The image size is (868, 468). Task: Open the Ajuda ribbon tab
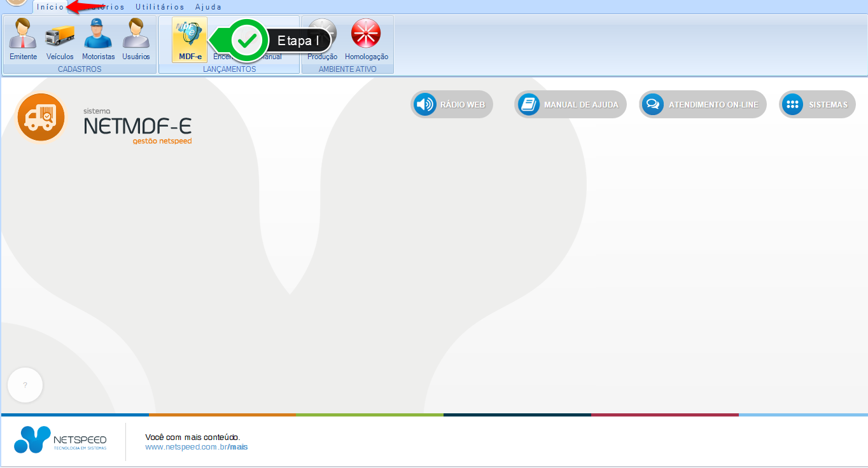click(208, 7)
